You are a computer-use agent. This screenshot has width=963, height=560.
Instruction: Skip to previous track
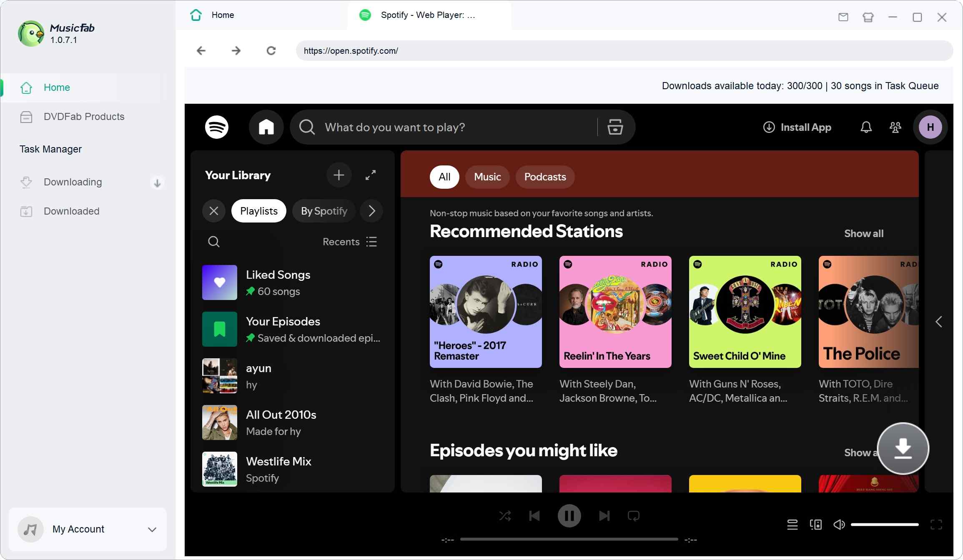click(534, 516)
